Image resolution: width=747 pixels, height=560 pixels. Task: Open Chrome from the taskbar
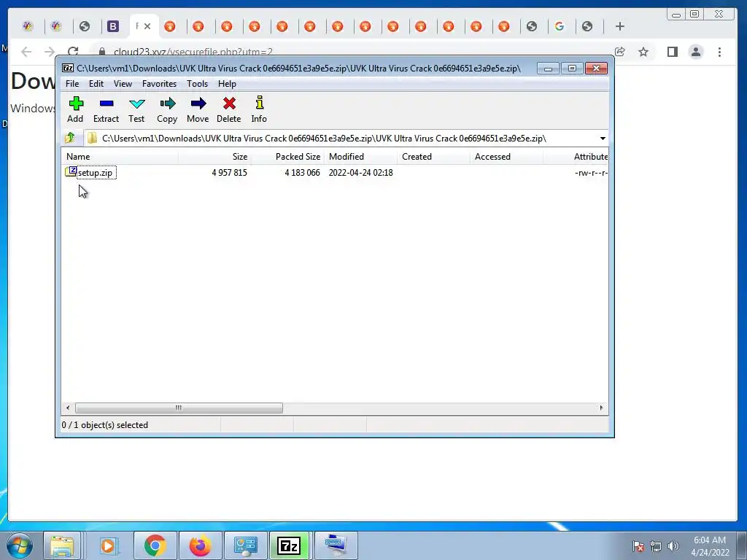pos(155,545)
